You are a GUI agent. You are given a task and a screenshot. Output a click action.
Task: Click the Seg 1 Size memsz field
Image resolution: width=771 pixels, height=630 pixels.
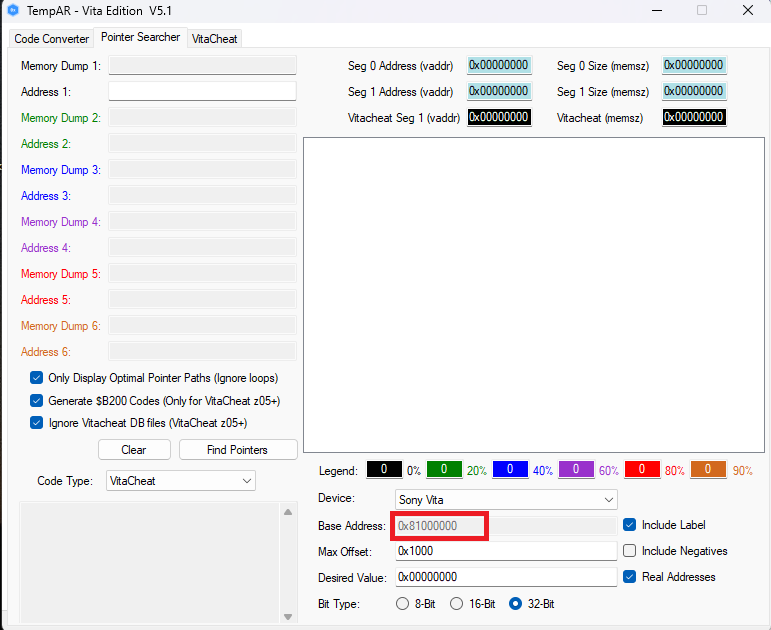(x=694, y=91)
